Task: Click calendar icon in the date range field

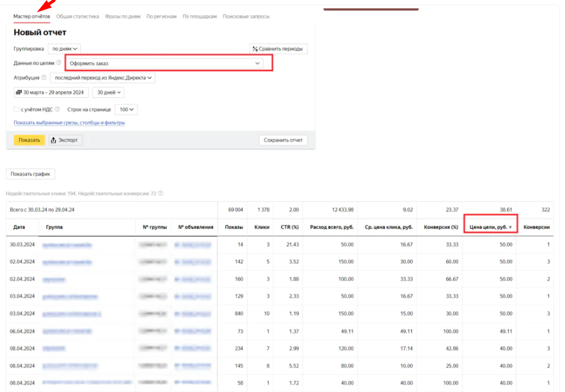Action: click(19, 93)
